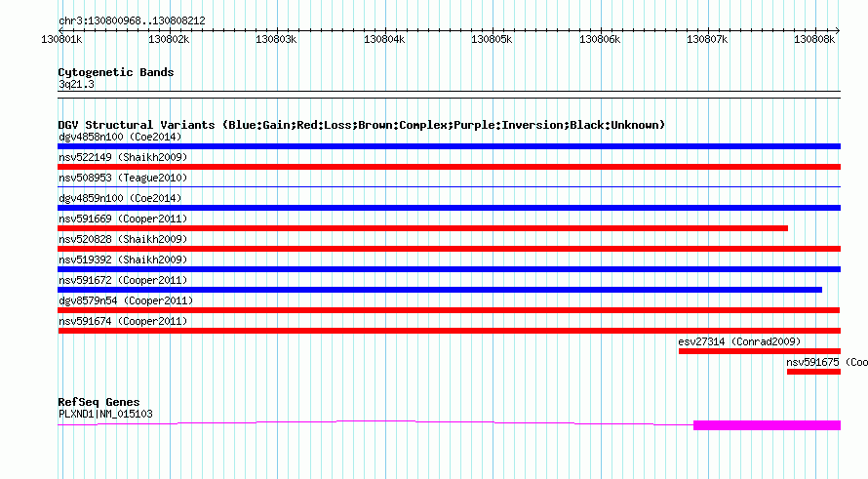
Task: Click the left arrow of the ruler
Action: click(60, 30)
